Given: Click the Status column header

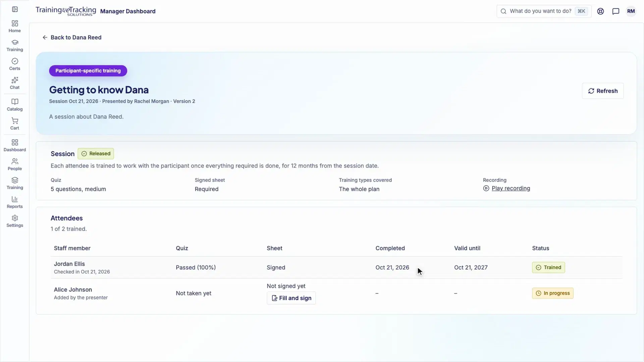Looking at the screenshot, I should (x=540, y=248).
